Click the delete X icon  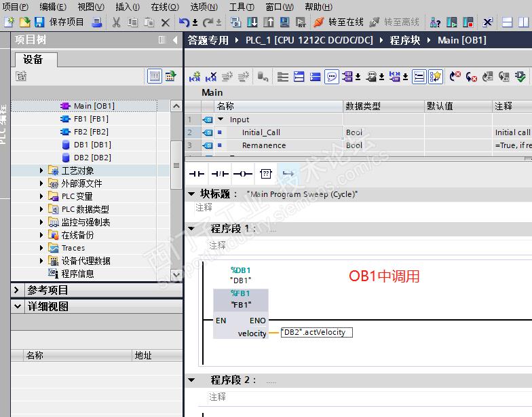coord(166,22)
